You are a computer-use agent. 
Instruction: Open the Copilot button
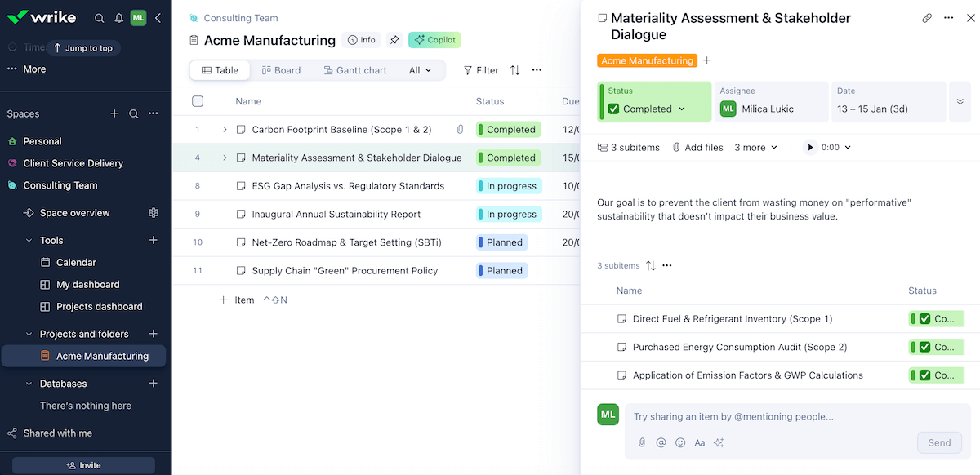pos(434,40)
